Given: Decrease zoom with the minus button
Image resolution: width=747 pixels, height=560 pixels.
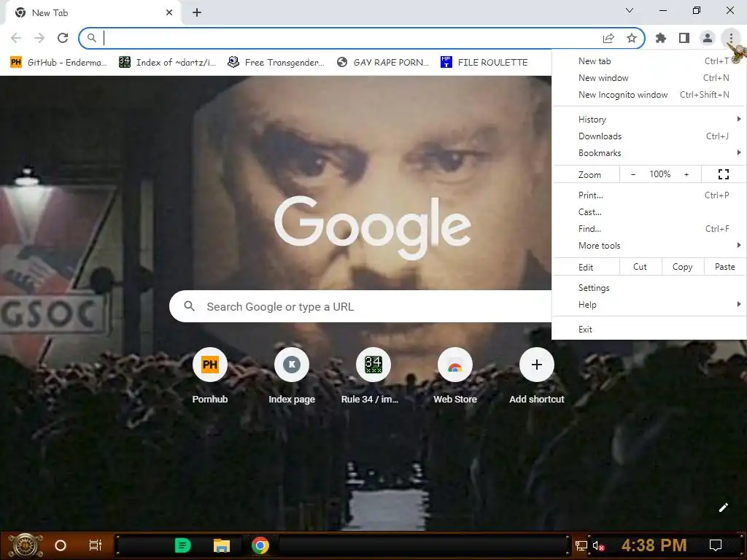Looking at the screenshot, I should click(x=632, y=174).
